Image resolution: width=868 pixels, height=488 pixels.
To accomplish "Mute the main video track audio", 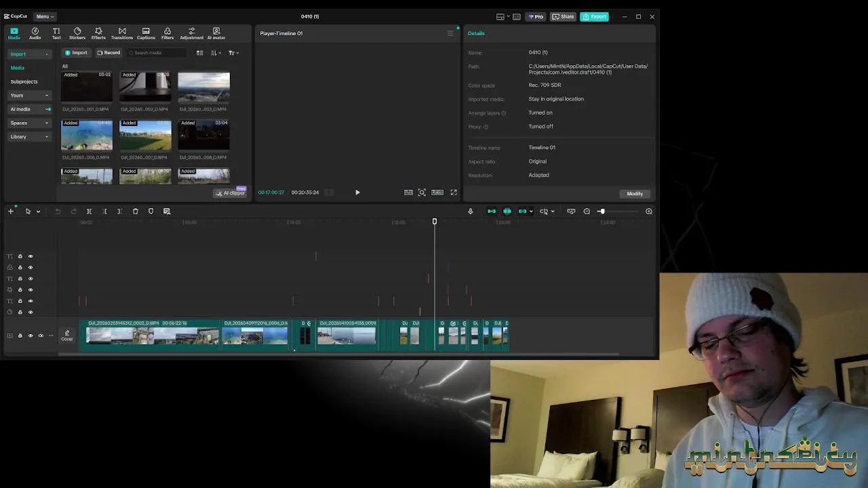I will click(41, 335).
